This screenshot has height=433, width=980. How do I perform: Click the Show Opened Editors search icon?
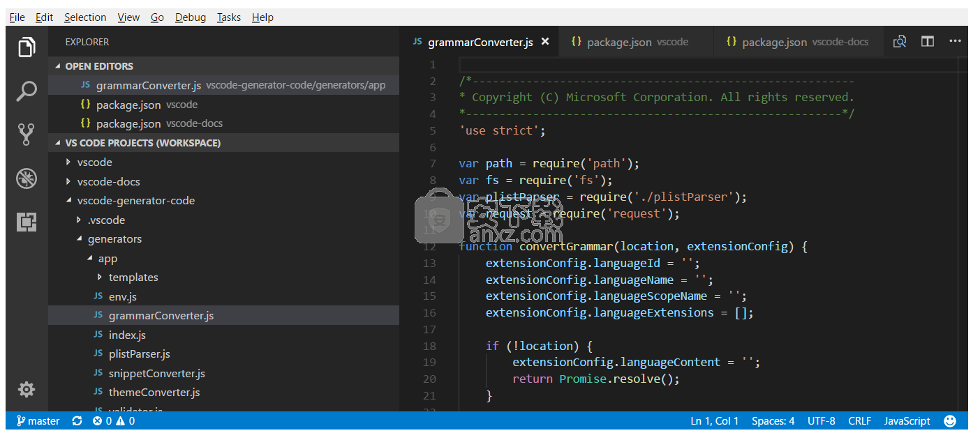coord(900,42)
